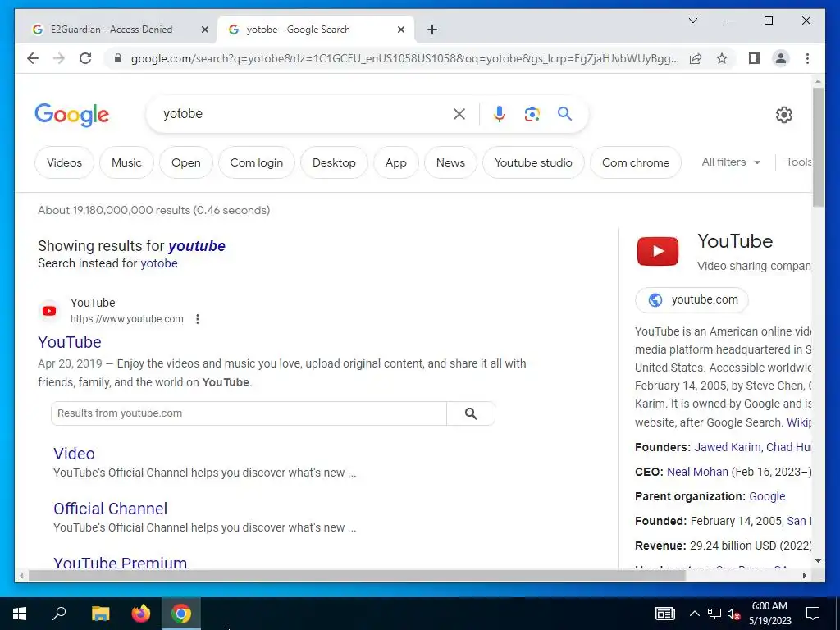Search instead for yotobe
840x630 pixels.
(x=159, y=263)
